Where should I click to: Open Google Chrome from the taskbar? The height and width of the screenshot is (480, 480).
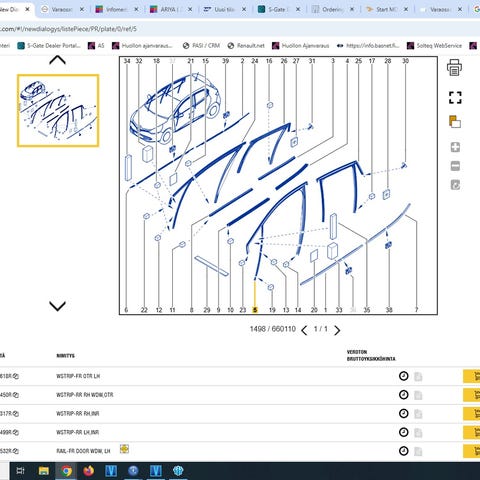66,471
